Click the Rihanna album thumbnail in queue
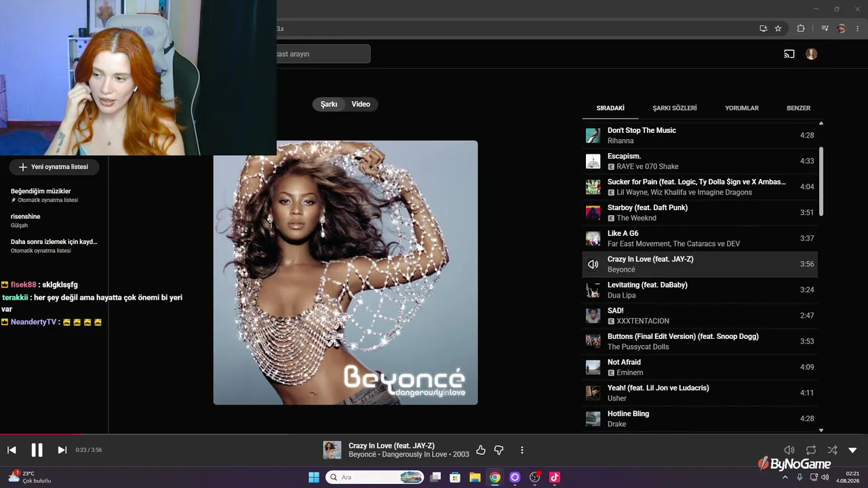Viewport: 868px width, 488px height. [593, 136]
